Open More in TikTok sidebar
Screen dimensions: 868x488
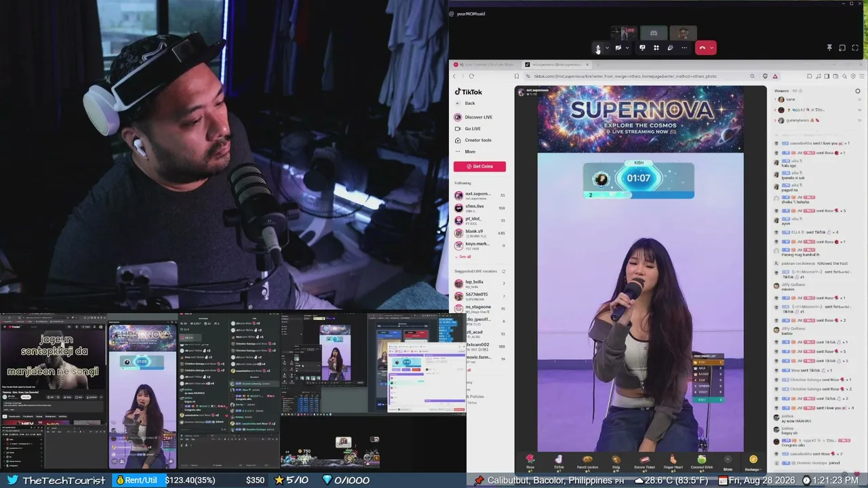click(x=465, y=152)
